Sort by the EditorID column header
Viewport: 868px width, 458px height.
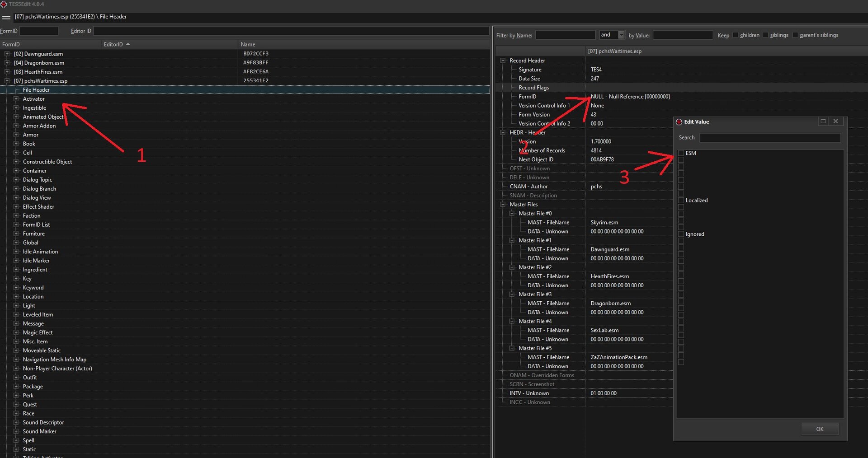pyautogui.click(x=170, y=44)
